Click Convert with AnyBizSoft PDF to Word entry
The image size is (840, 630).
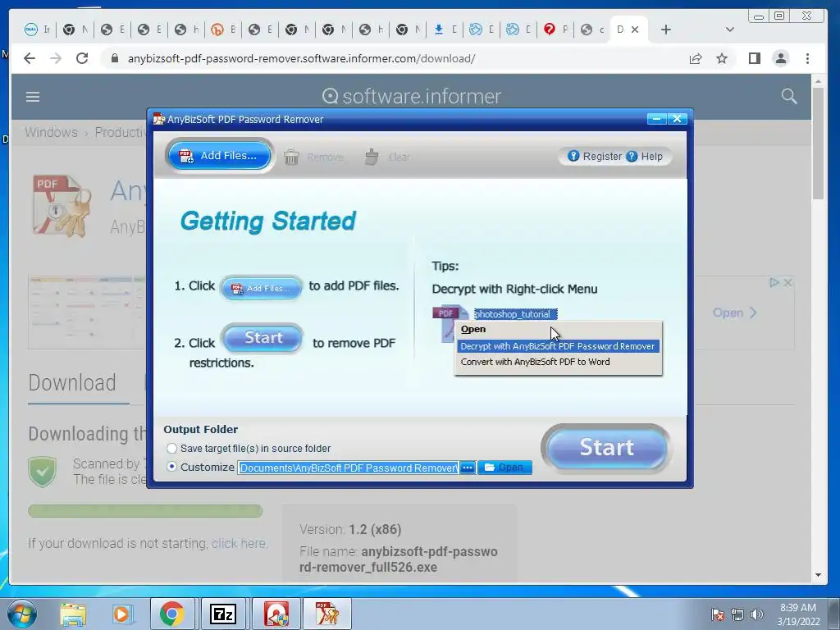click(535, 362)
